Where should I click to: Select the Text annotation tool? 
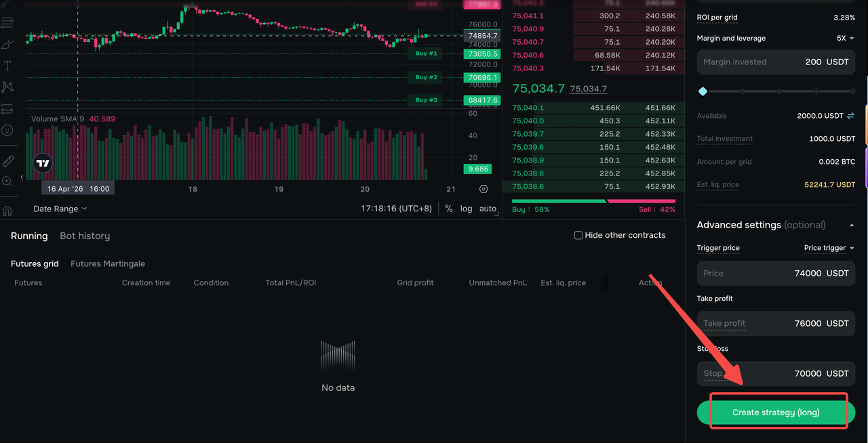coord(7,66)
